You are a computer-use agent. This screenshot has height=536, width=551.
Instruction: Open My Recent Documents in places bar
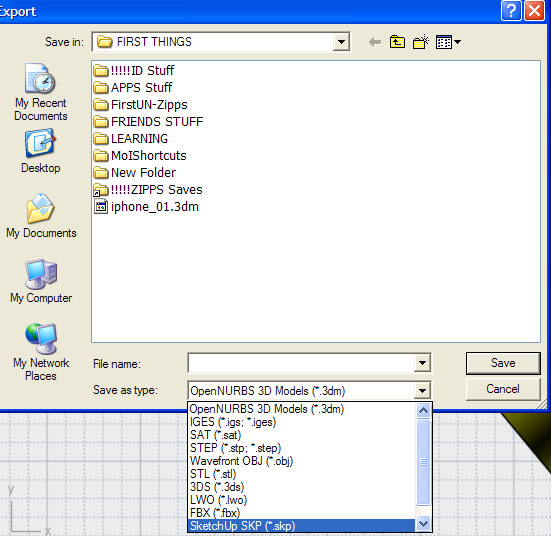click(40, 92)
